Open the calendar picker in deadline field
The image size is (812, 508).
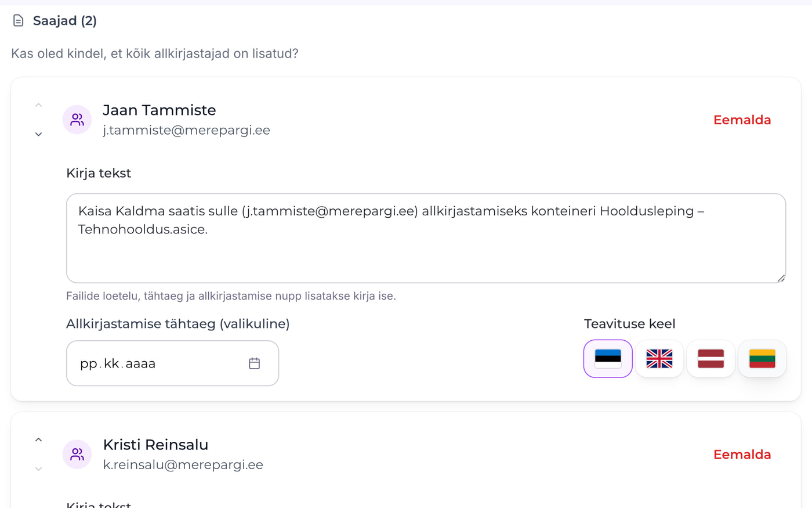[x=254, y=363]
